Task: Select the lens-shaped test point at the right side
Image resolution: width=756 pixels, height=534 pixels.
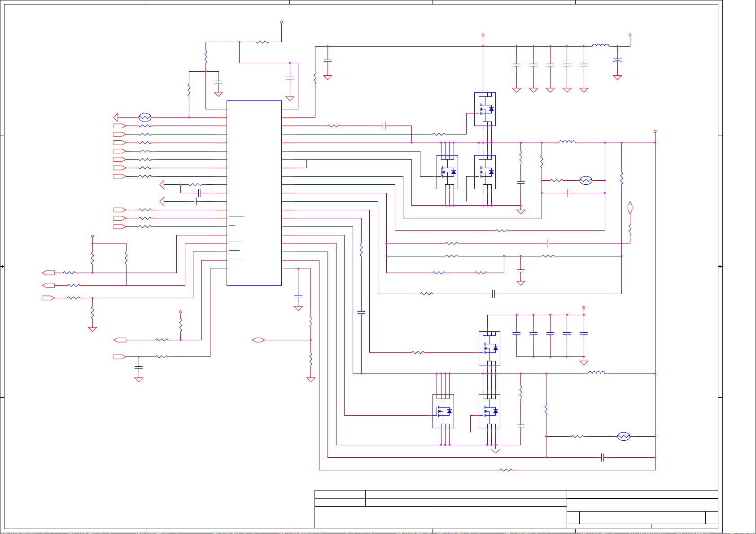Action: tap(630, 208)
